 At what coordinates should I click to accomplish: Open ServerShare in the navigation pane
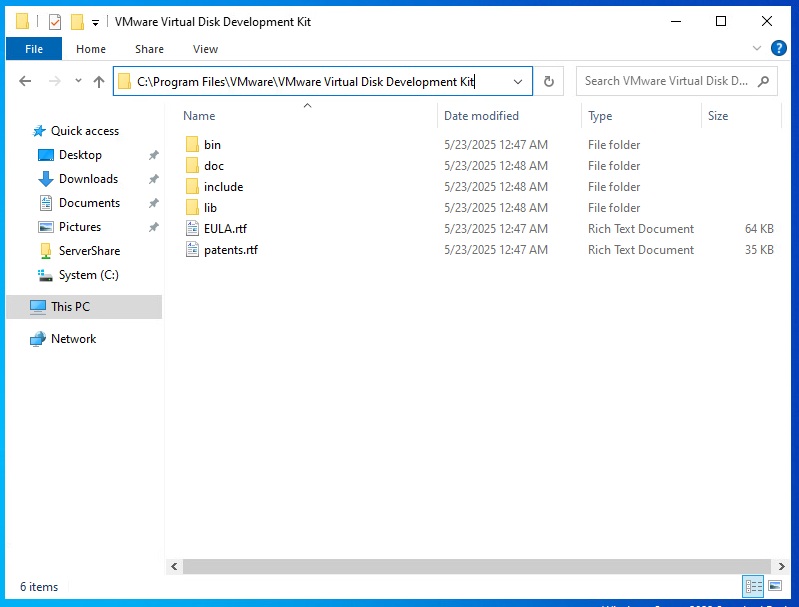pyautogui.click(x=89, y=251)
